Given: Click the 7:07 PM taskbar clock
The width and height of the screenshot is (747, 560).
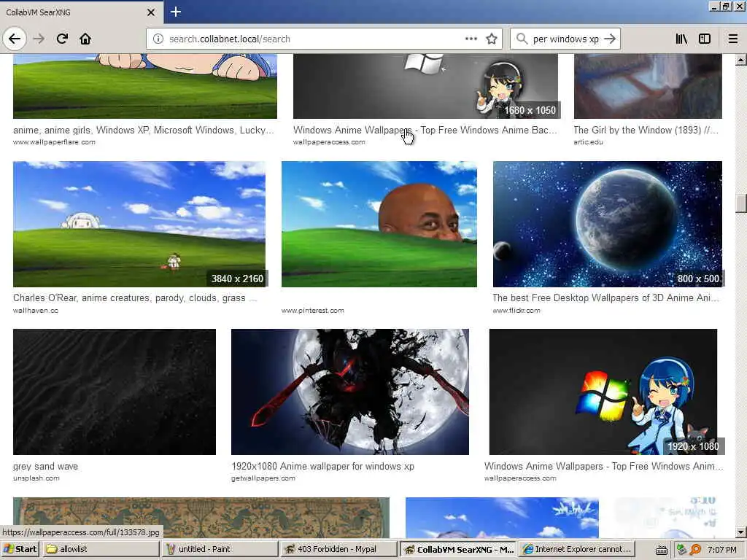Looking at the screenshot, I should 721,550.
